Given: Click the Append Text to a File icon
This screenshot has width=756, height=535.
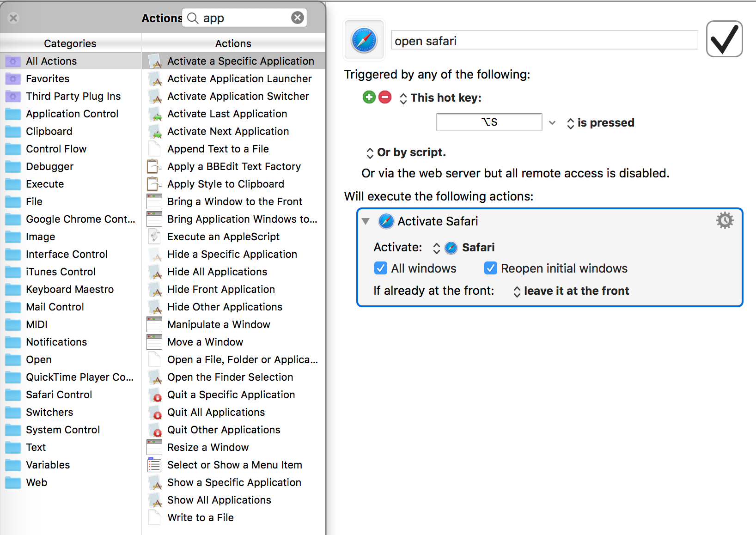Looking at the screenshot, I should point(154,149).
